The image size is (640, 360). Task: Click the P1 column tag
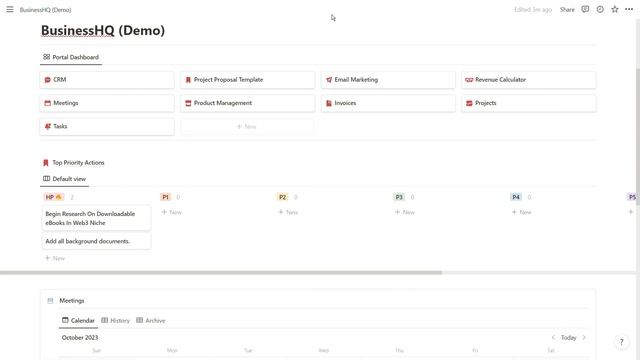pyautogui.click(x=165, y=197)
